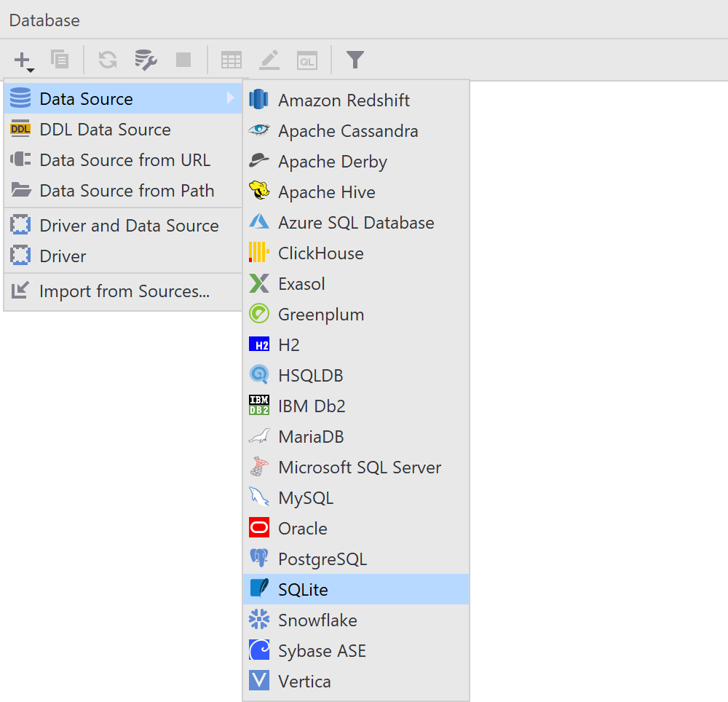This screenshot has width=728, height=702.
Task: Select MariaDB data source
Action: (x=356, y=436)
